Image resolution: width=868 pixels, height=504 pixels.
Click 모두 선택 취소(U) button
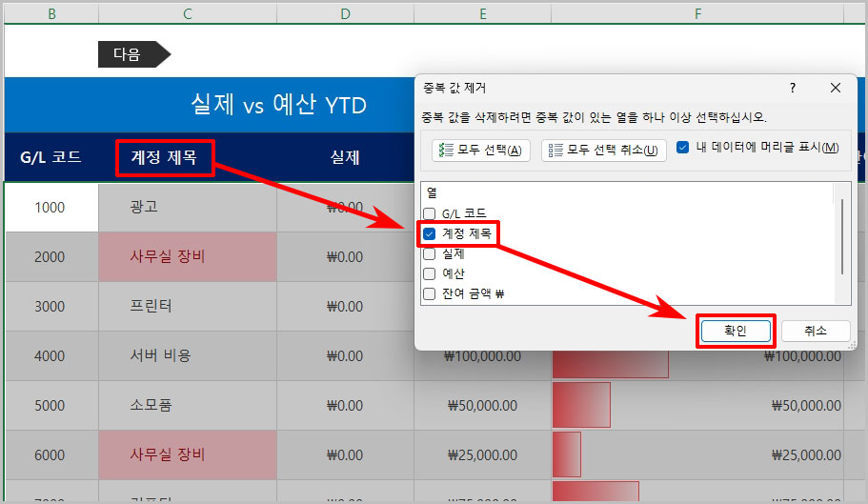pyautogui.click(x=603, y=150)
